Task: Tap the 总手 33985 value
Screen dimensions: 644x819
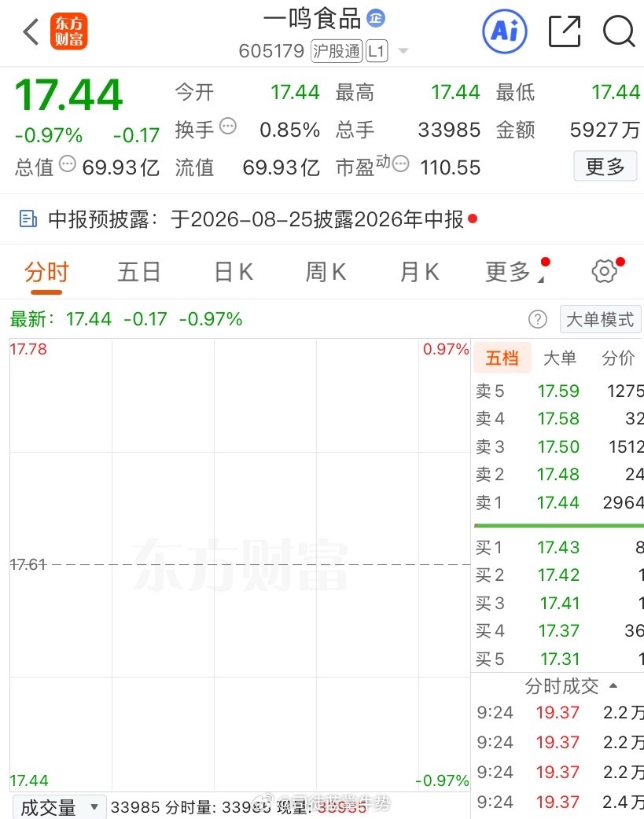Action: point(449,130)
